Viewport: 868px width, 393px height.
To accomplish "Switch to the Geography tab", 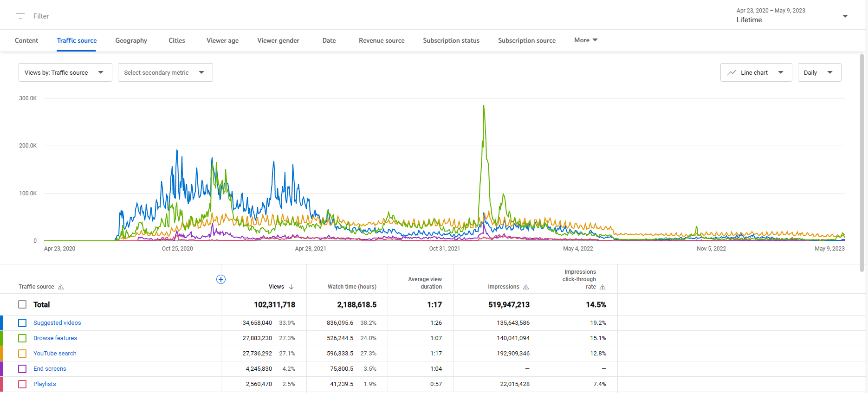I will (131, 41).
